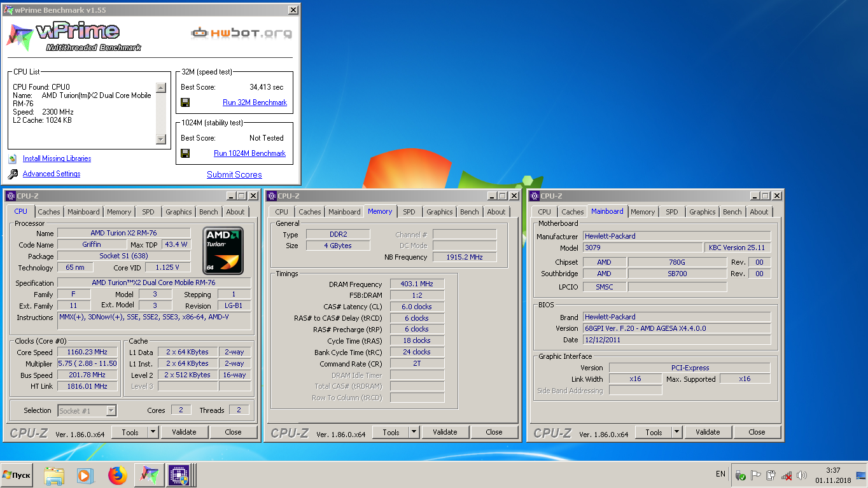Screen dimensions: 868x488
Task: Open the Tools dropdown arrow in the left CPU-Z window
Action: coord(153,432)
